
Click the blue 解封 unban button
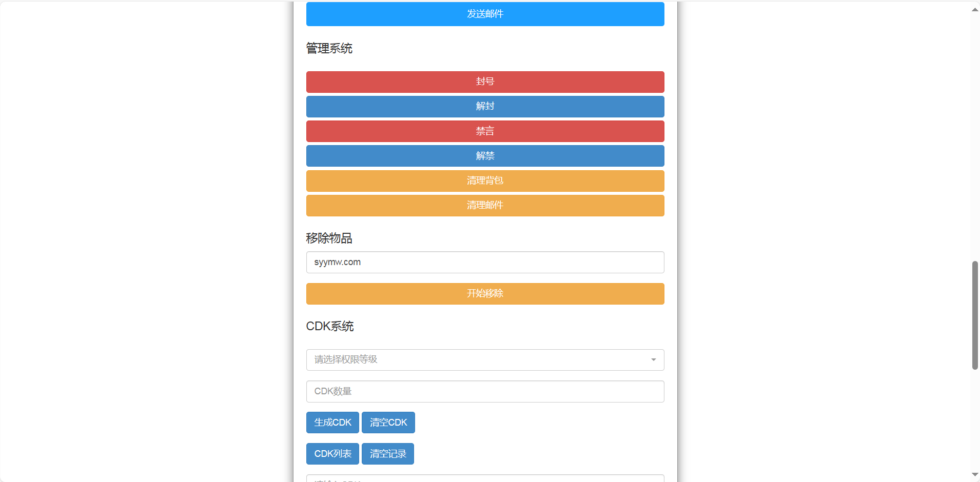[484, 106]
